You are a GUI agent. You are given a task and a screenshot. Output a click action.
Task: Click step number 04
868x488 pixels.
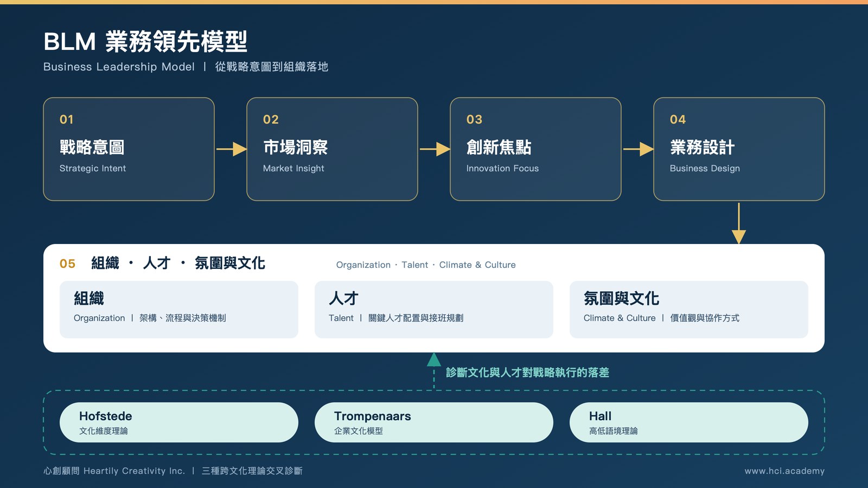tap(678, 119)
